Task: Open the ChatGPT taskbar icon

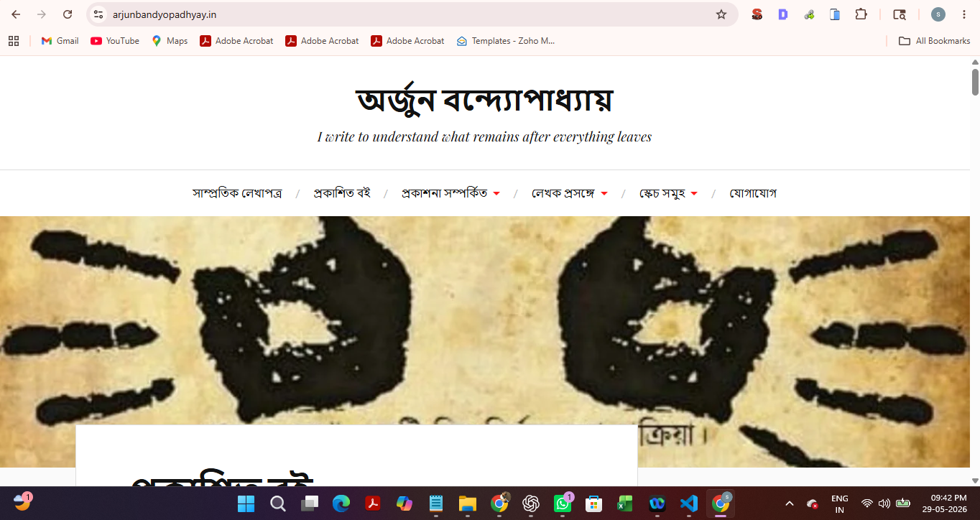Action: (x=531, y=503)
